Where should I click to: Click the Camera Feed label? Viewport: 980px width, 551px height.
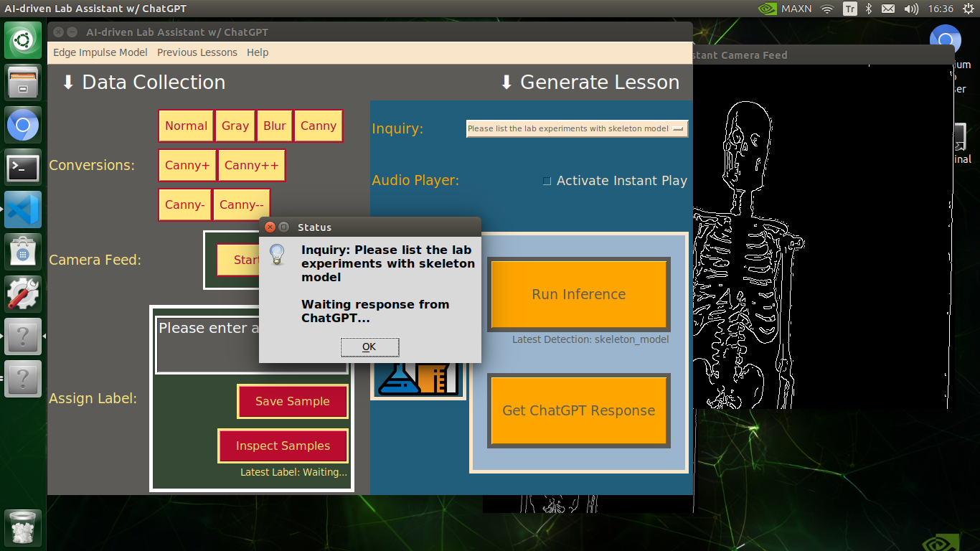tap(95, 260)
